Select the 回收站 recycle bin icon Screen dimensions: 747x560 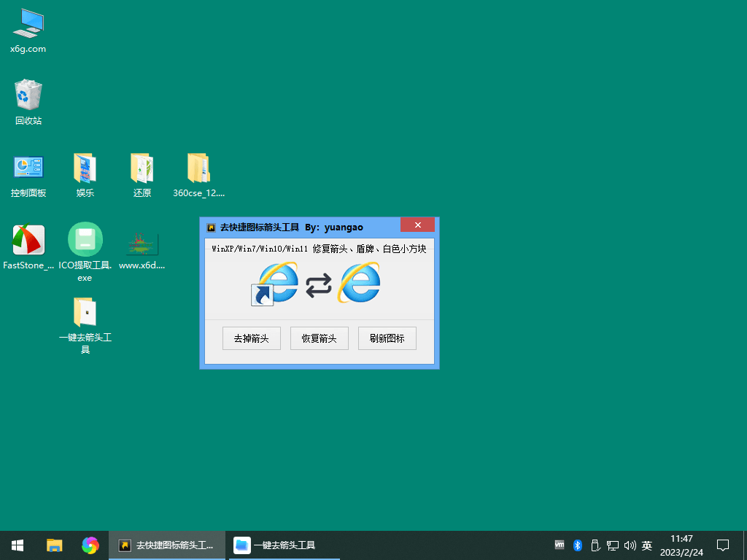(x=28, y=96)
